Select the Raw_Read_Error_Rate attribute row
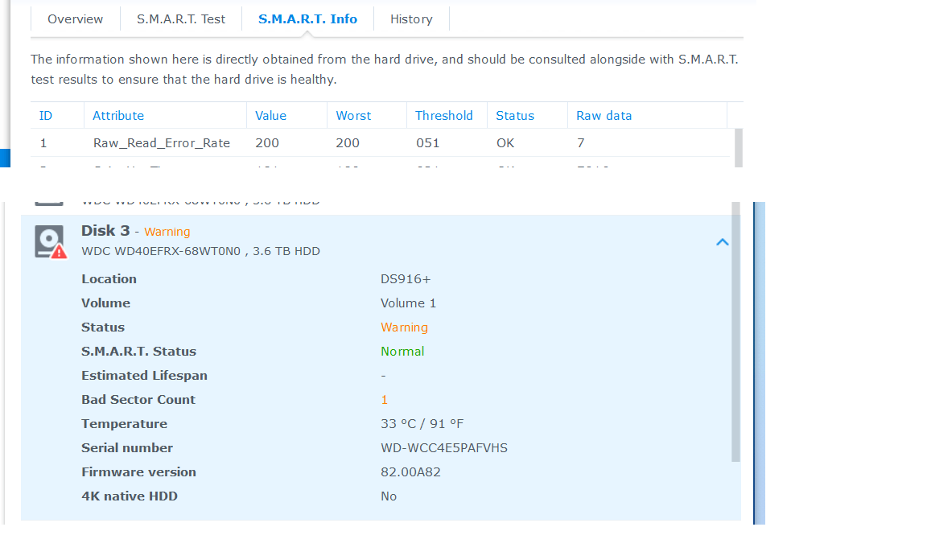Viewport: 927px width, 560px height. pyautogui.click(x=380, y=142)
